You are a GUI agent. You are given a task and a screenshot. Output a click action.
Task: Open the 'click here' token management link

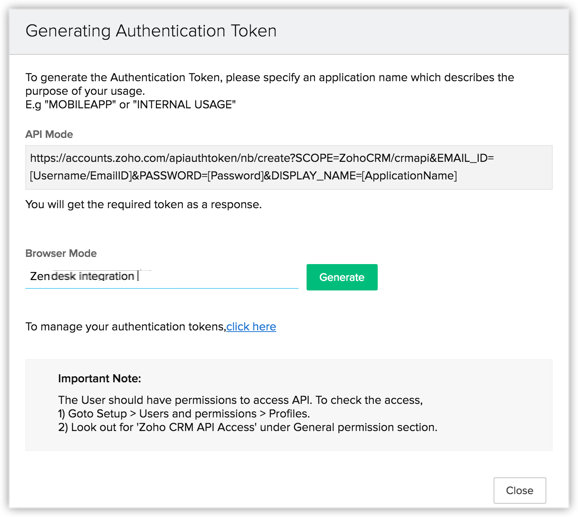coord(251,326)
